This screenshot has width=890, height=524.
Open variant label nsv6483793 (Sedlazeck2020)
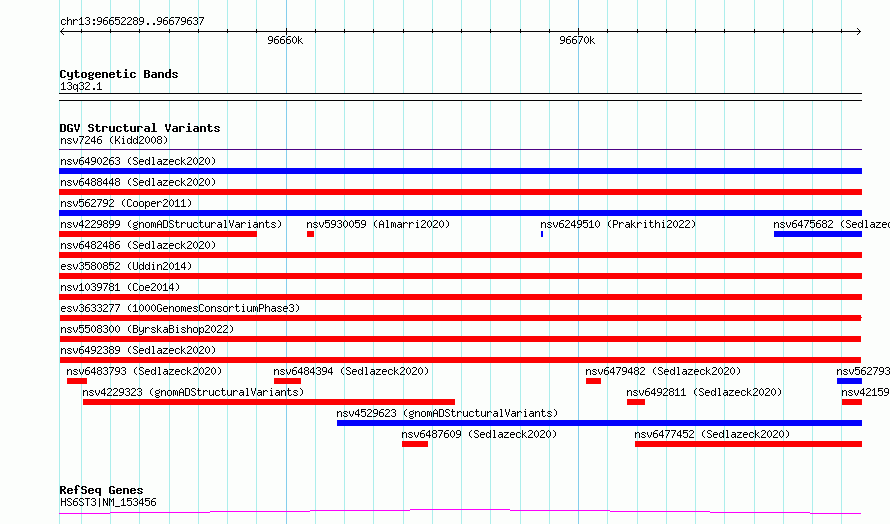[x=144, y=371]
